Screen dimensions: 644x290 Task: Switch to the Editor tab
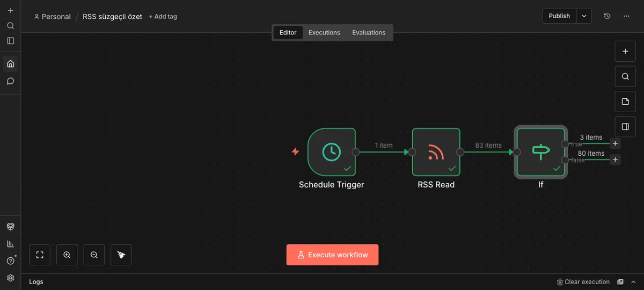coord(288,33)
